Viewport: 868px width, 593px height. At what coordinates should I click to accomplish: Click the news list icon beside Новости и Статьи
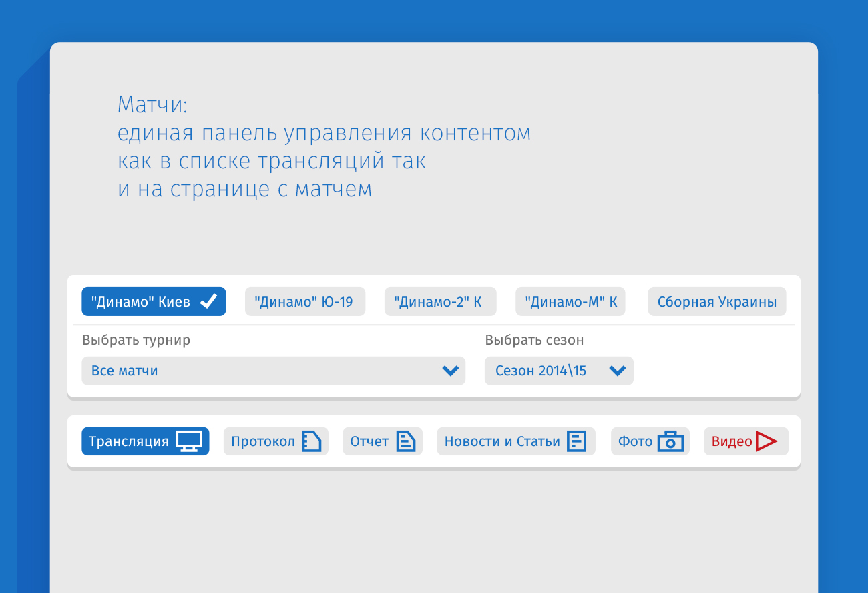coord(576,441)
